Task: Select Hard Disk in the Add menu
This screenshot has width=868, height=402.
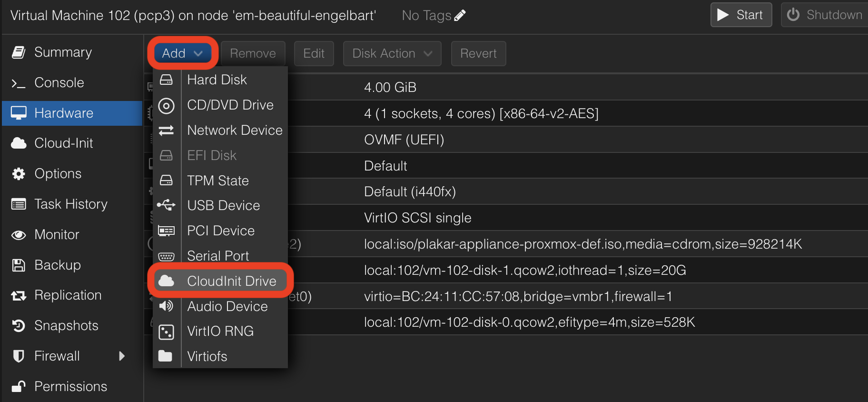Action: 220,80
